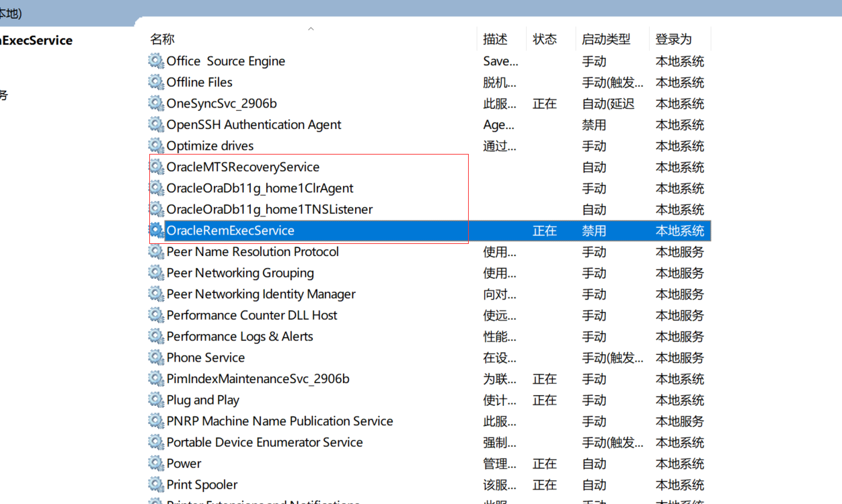Select Peer Name Resolution Protocol name
Viewport: 842px width, 504px height.
tap(253, 252)
